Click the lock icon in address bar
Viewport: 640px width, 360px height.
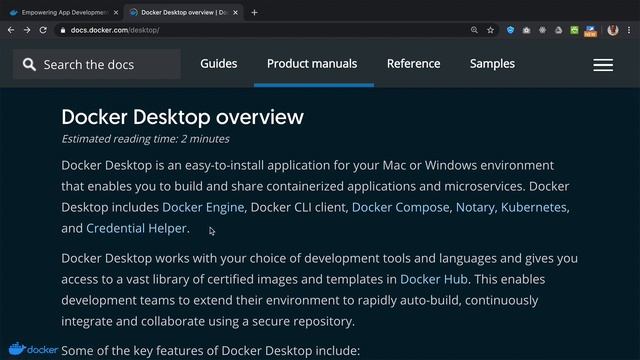coord(62,30)
